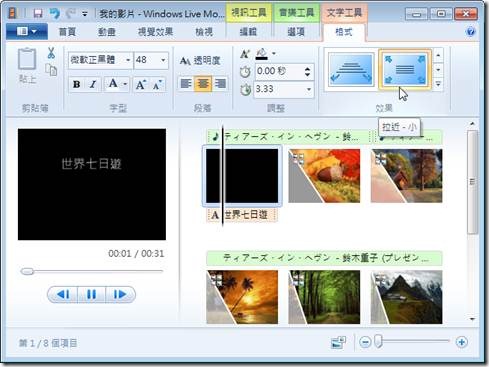Open the Movie Maker application menu button
This screenshot has width=489, height=367.
27,32
